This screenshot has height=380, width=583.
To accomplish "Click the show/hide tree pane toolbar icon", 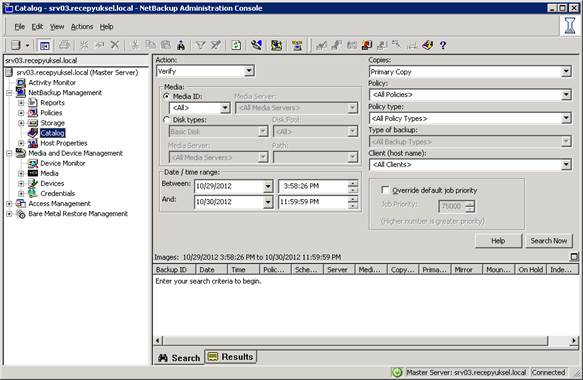I will click(x=45, y=45).
